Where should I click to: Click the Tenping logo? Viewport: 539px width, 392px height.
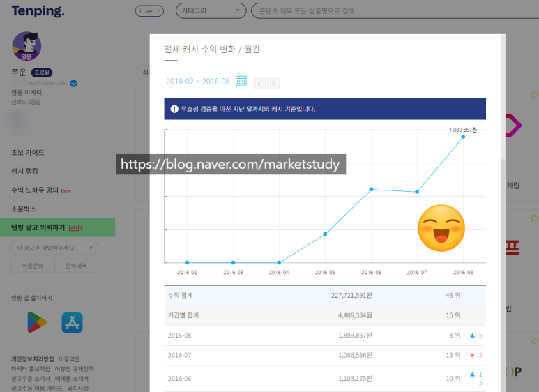point(38,11)
